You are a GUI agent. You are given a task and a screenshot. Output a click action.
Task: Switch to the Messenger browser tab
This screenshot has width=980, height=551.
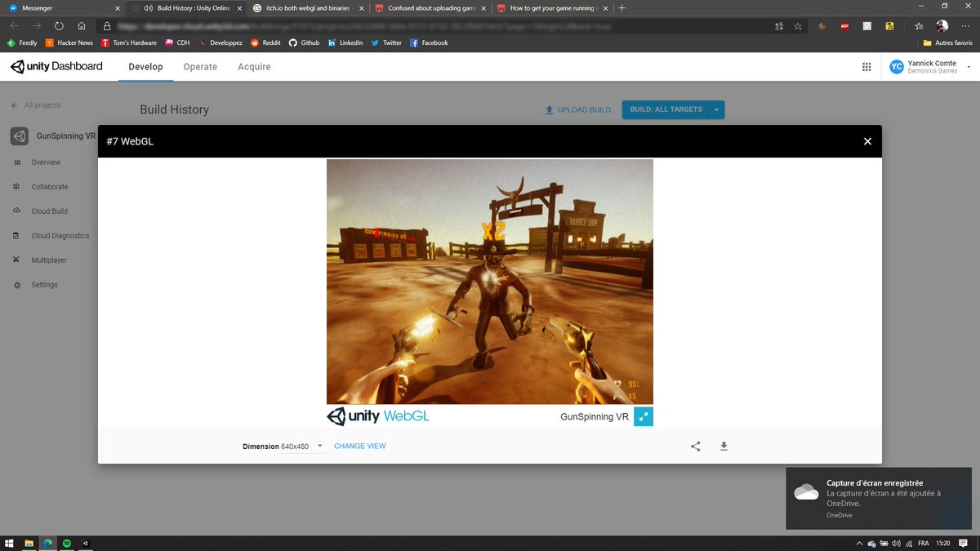point(64,8)
